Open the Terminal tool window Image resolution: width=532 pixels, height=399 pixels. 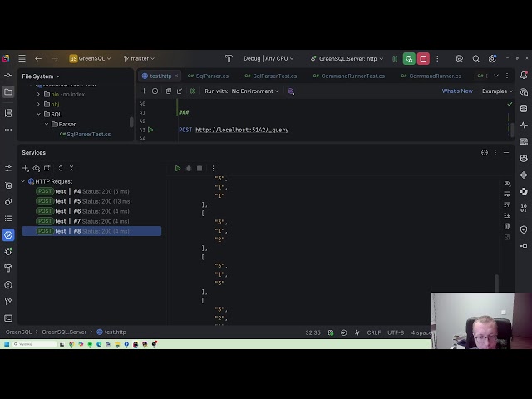click(x=8, y=318)
